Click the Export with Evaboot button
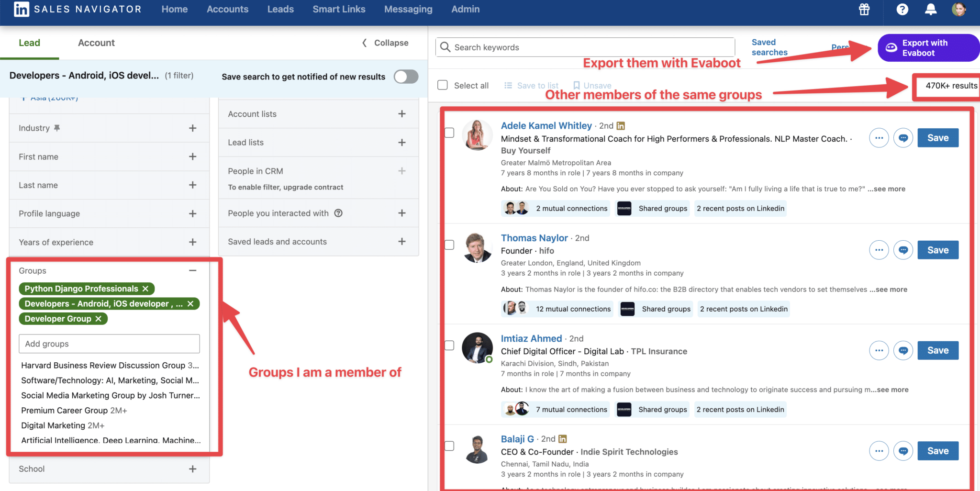Viewport: 980px width, 491px height. point(927,47)
